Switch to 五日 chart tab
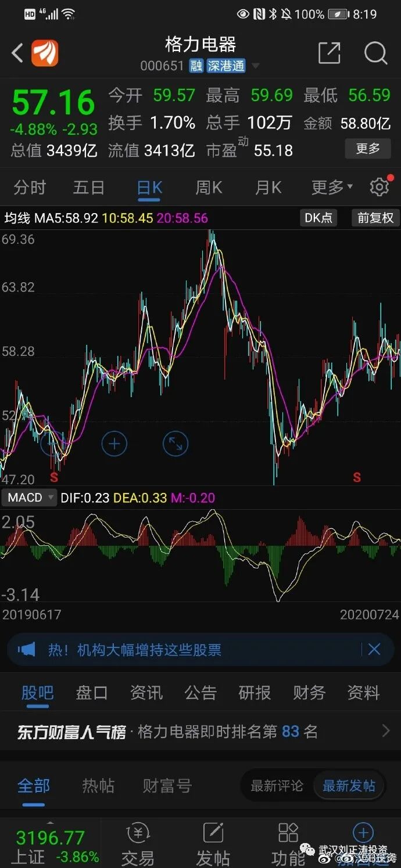This screenshot has width=401, height=868. [89, 188]
